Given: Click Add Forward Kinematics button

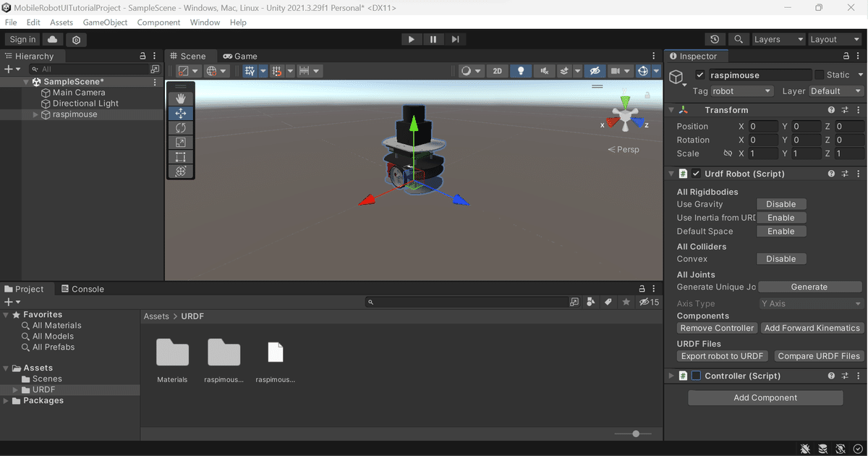Looking at the screenshot, I should (812, 328).
